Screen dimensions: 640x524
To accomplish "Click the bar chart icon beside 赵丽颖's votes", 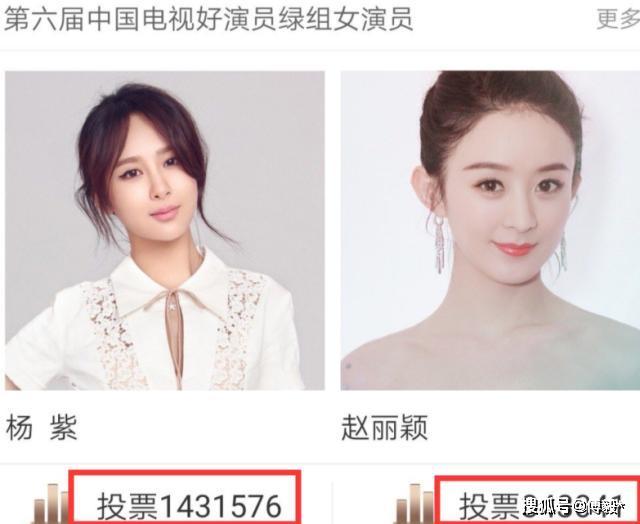I will pos(414,504).
